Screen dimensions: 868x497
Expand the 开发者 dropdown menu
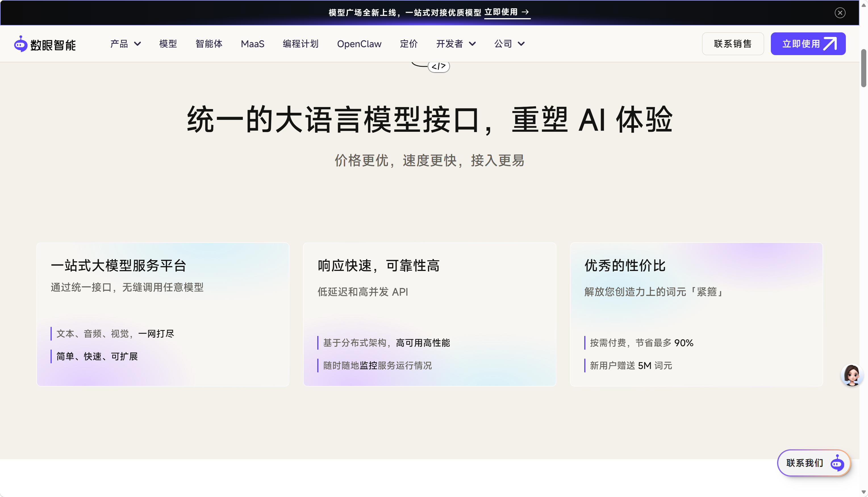456,44
